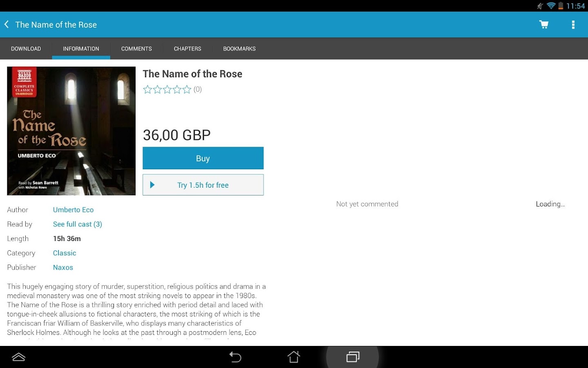Screen dimensions: 588x368
Task: Tap the play icon on the free trial button
Action: (152, 185)
